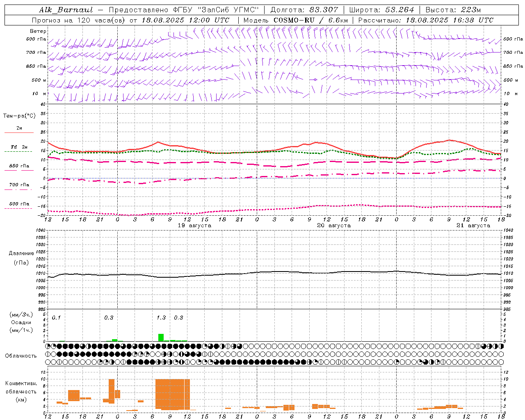
Task: Select the 'Давление' pressure panel label
Action: (21, 253)
